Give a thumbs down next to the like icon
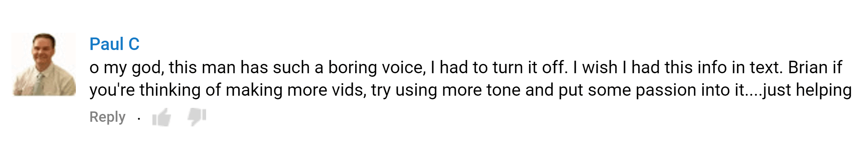This screenshot has height=165, width=868. point(197,117)
